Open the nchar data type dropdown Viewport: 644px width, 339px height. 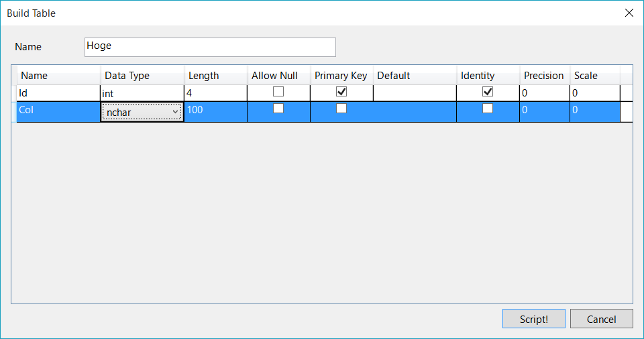(x=142, y=112)
